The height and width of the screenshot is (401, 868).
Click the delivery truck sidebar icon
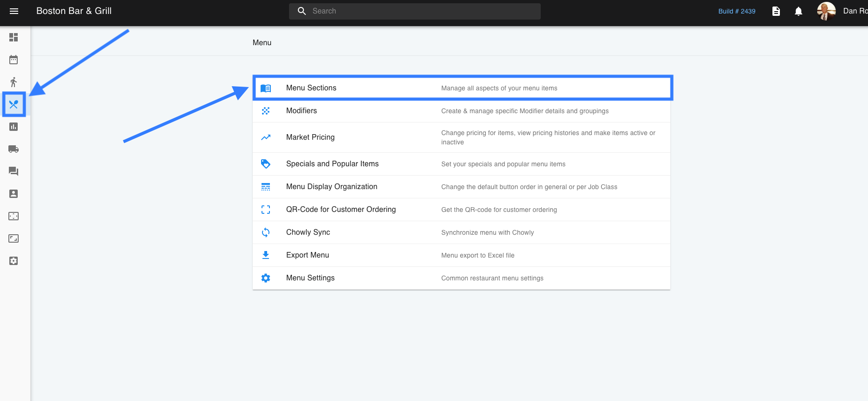[x=14, y=149]
